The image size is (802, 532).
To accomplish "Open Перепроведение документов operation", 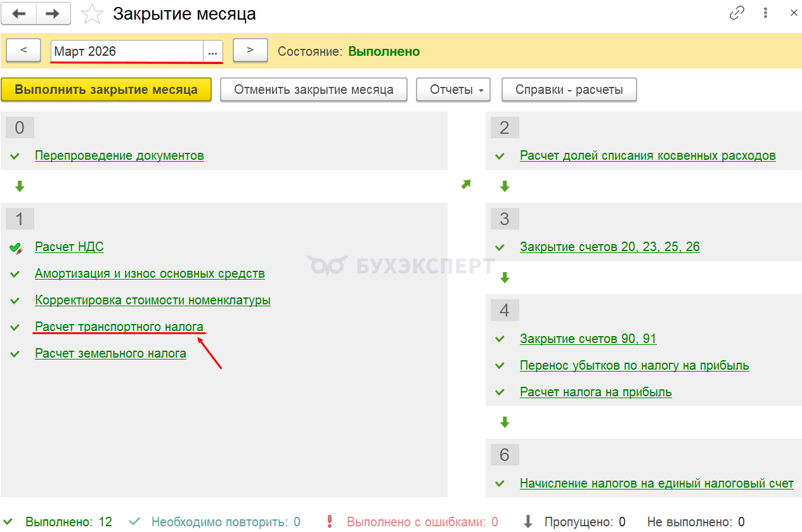I will point(119,155).
